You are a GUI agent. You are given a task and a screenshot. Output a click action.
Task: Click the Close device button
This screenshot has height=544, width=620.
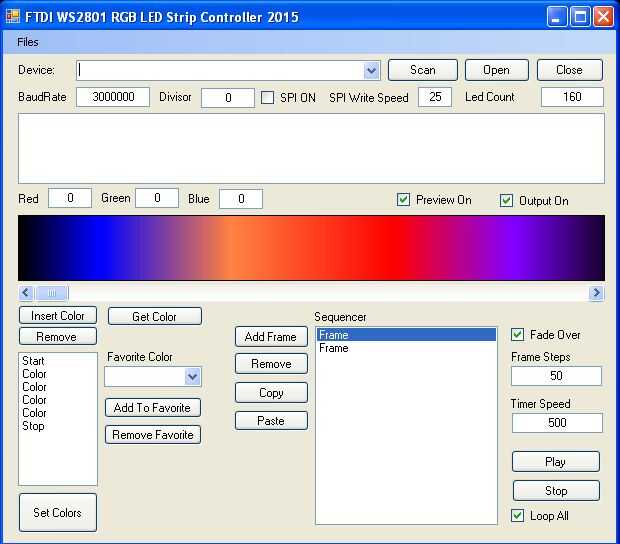(569, 70)
